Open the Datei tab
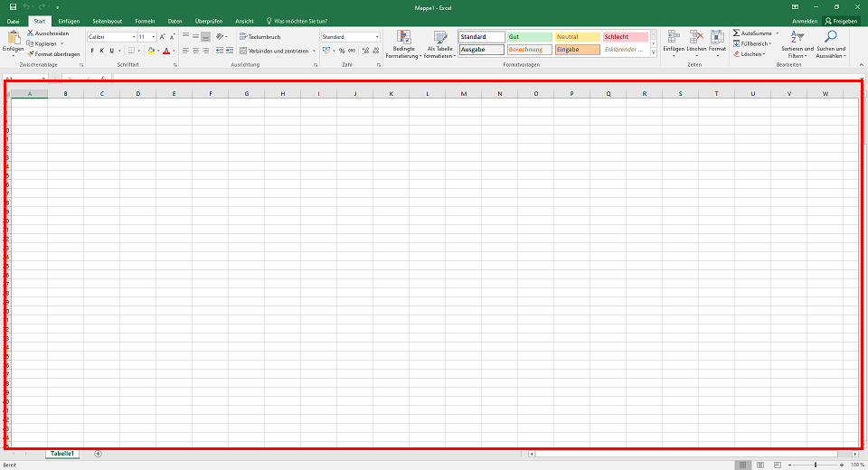 [x=14, y=21]
